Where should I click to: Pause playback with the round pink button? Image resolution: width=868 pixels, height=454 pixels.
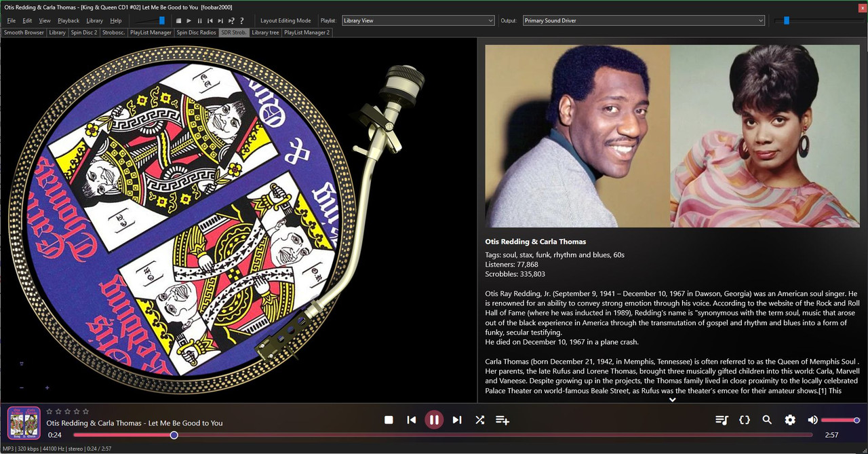click(x=434, y=420)
